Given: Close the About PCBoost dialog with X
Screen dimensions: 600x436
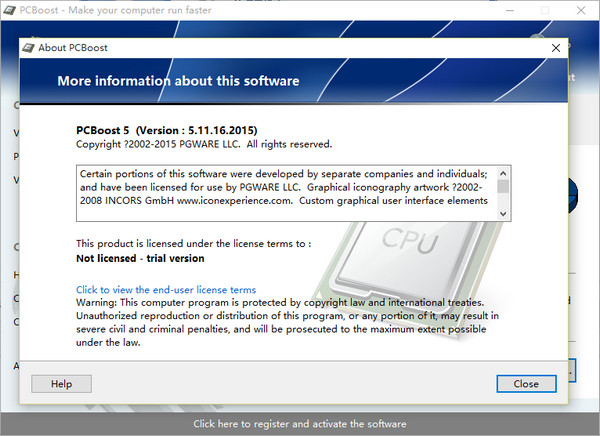Looking at the screenshot, I should click(x=556, y=48).
